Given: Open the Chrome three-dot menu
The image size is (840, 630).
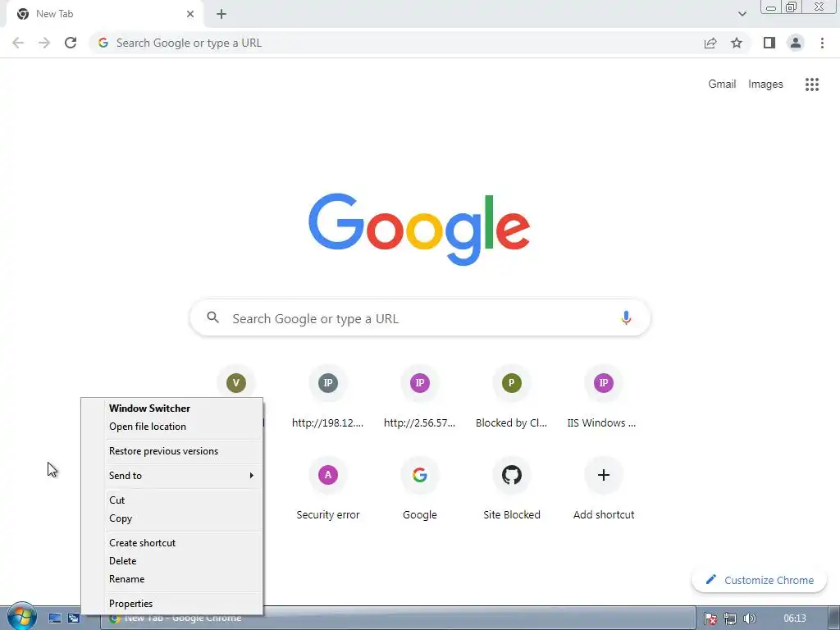Looking at the screenshot, I should point(822,43).
